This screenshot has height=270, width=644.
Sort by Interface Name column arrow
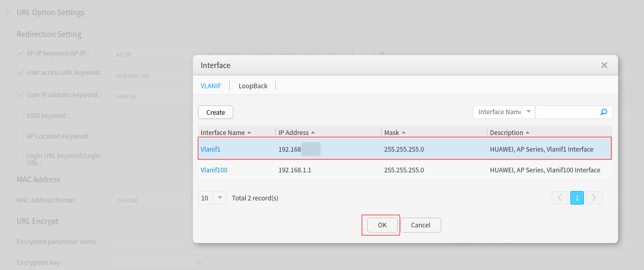click(x=249, y=133)
